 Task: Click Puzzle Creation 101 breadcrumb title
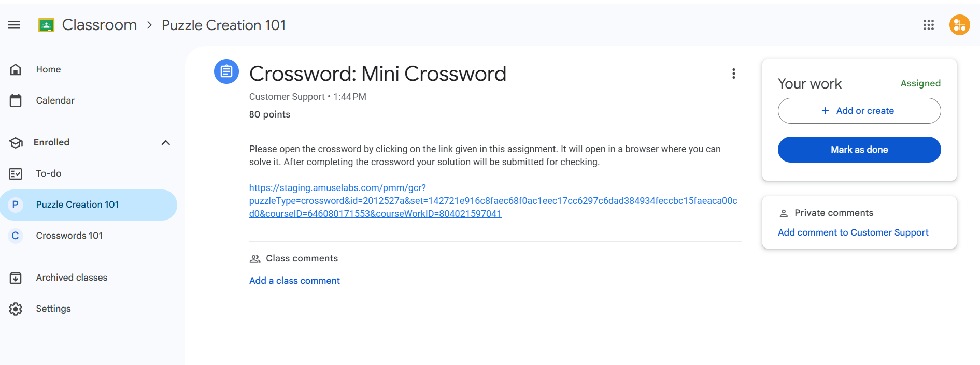tap(223, 25)
